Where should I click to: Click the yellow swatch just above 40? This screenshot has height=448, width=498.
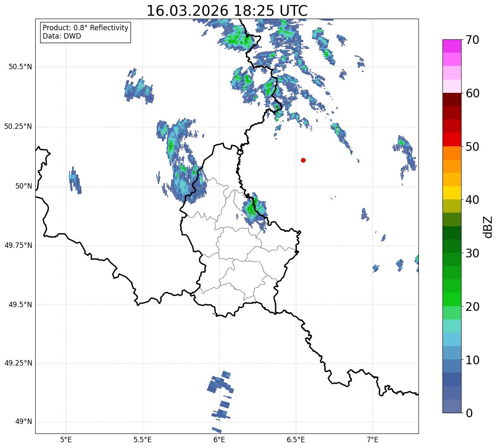point(452,193)
